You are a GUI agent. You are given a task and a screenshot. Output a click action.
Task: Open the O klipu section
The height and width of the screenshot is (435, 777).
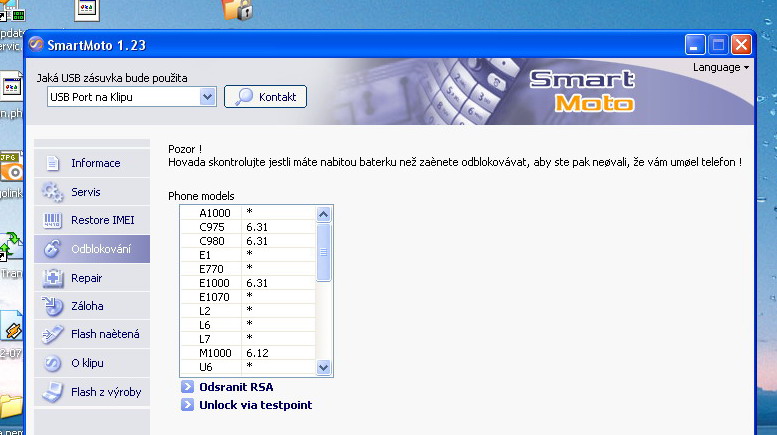pos(92,363)
